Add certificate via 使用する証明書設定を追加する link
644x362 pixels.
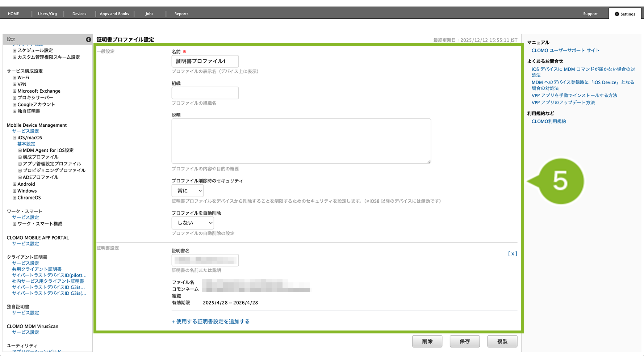point(210,321)
